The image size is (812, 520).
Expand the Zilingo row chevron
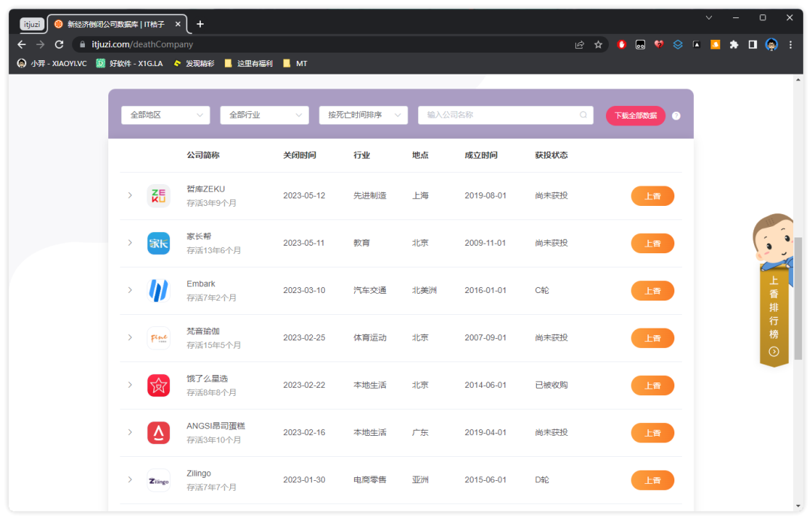click(130, 479)
